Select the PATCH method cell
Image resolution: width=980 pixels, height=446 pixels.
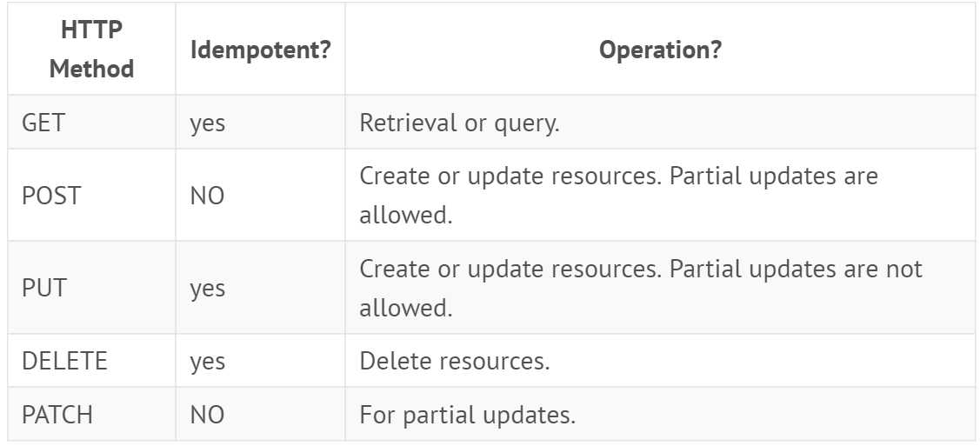pyautogui.click(x=57, y=415)
